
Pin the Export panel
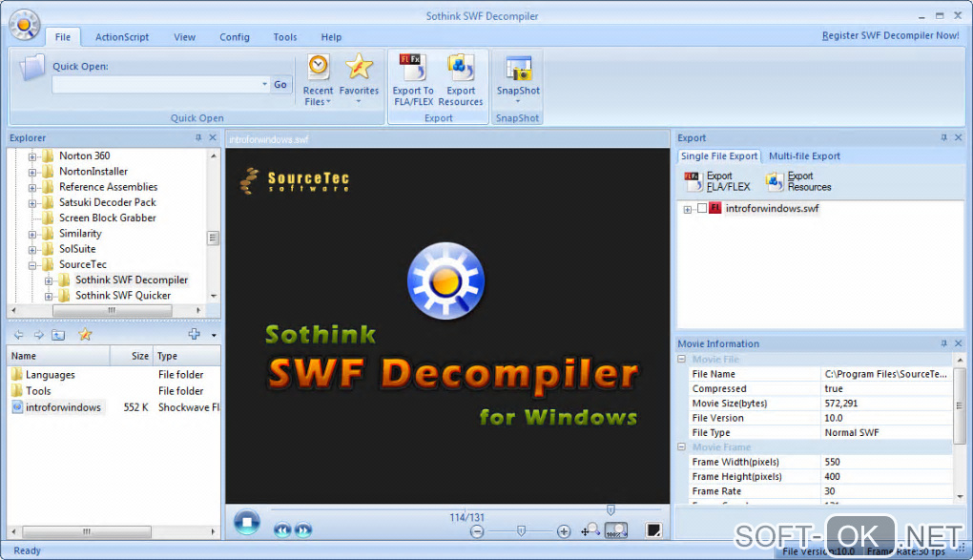click(x=943, y=137)
